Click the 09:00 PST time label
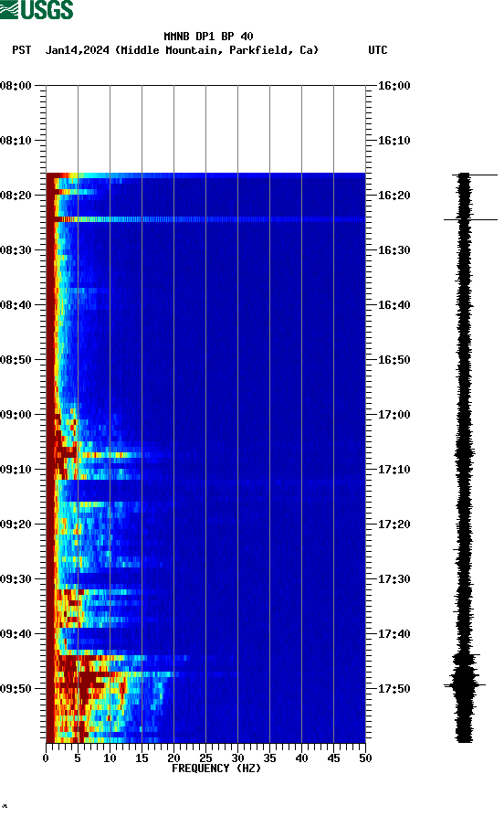 [16, 415]
